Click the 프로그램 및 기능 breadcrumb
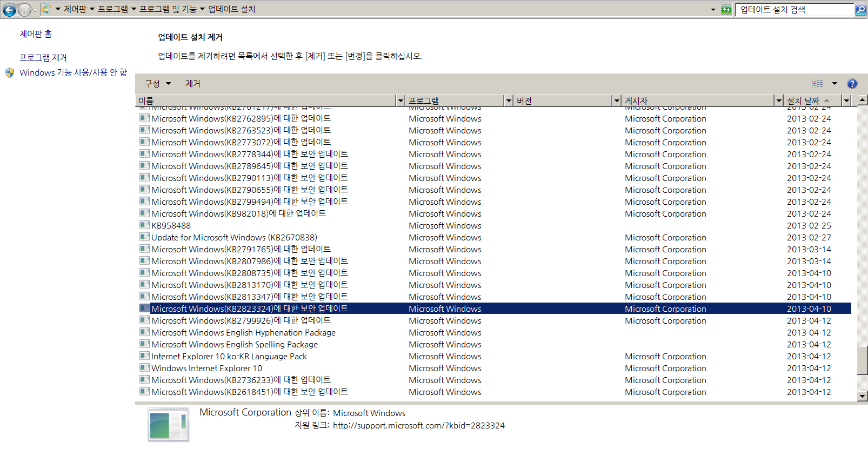The height and width of the screenshot is (449, 868). tap(168, 9)
